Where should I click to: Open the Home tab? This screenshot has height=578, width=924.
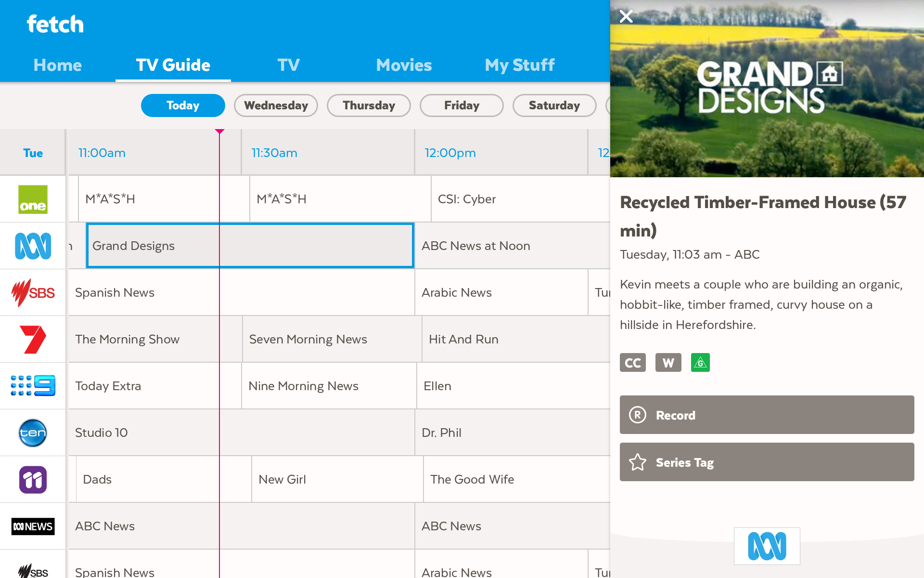click(58, 65)
